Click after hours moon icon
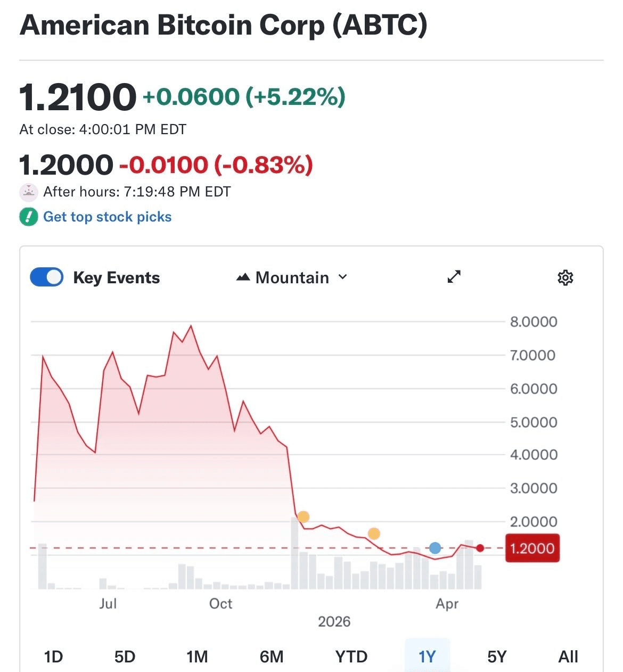The width and height of the screenshot is (623, 672). click(x=29, y=192)
